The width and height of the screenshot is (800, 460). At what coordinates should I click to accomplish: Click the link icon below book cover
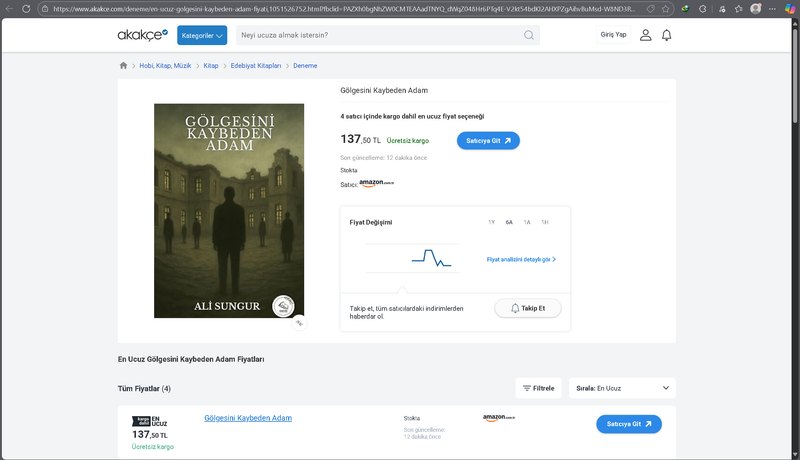pos(298,322)
